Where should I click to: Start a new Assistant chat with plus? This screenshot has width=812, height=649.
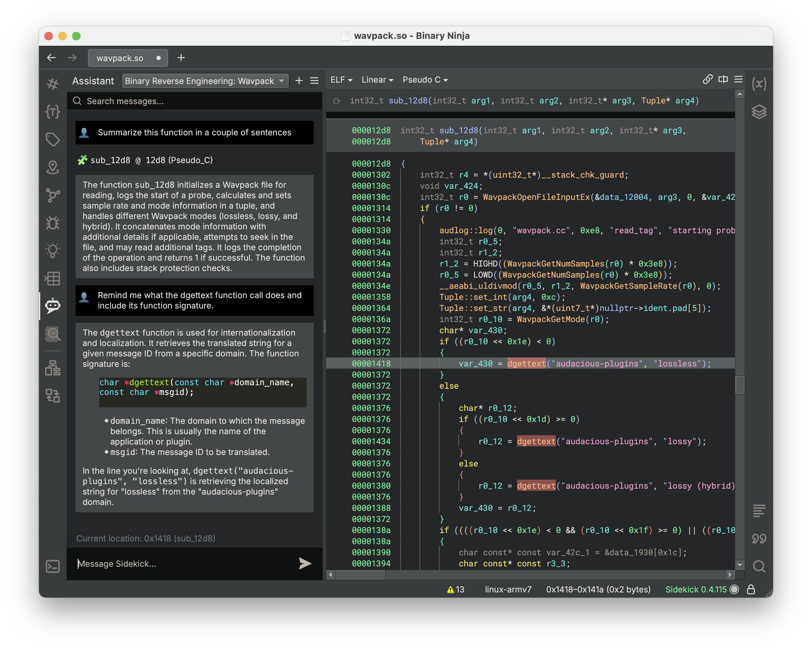tap(299, 81)
